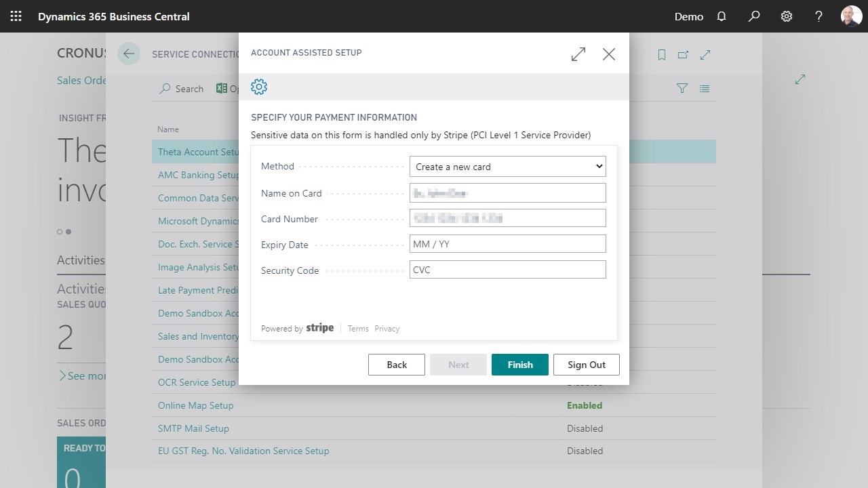Expand the Account Assisted Setup dialog
The height and width of the screenshot is (488, 868).
[578, 54]
